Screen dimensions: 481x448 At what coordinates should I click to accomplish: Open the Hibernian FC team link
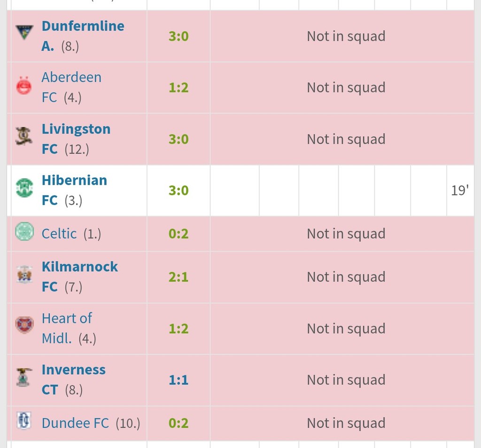(74, 181)
